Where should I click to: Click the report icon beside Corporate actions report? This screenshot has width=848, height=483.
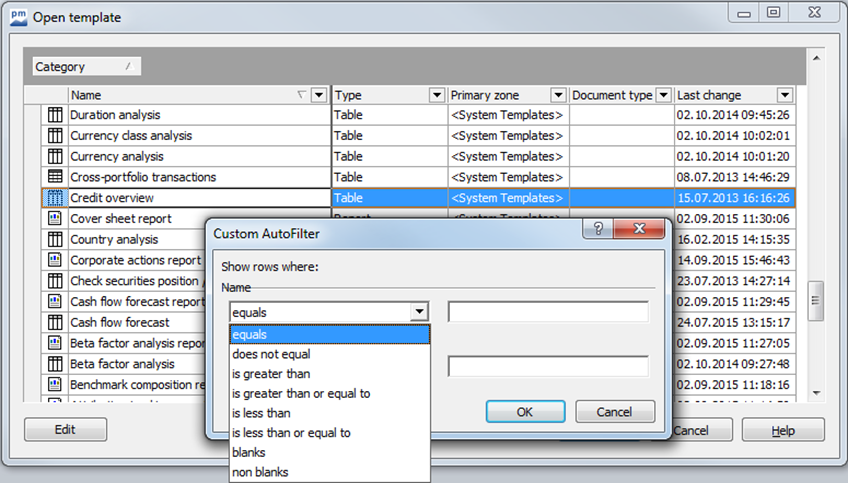55,260
